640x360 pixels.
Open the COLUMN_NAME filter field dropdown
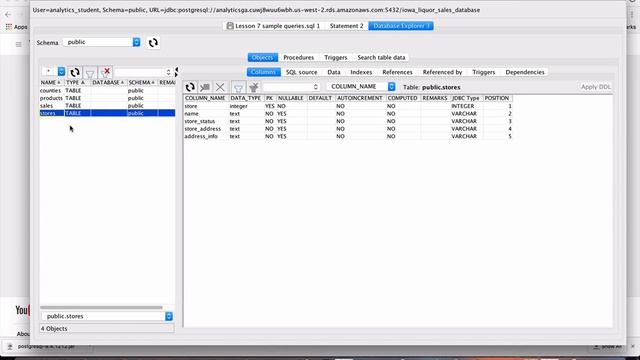tap(361, 87)
